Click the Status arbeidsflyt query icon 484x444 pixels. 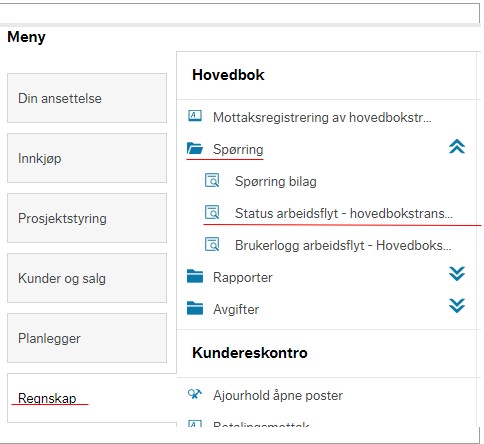click(x=212, y=212)
